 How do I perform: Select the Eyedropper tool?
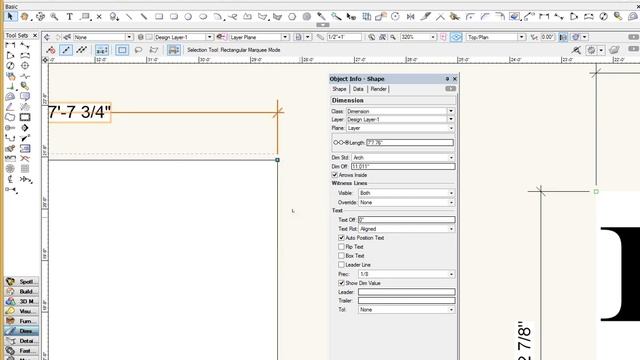coord(322,16)
